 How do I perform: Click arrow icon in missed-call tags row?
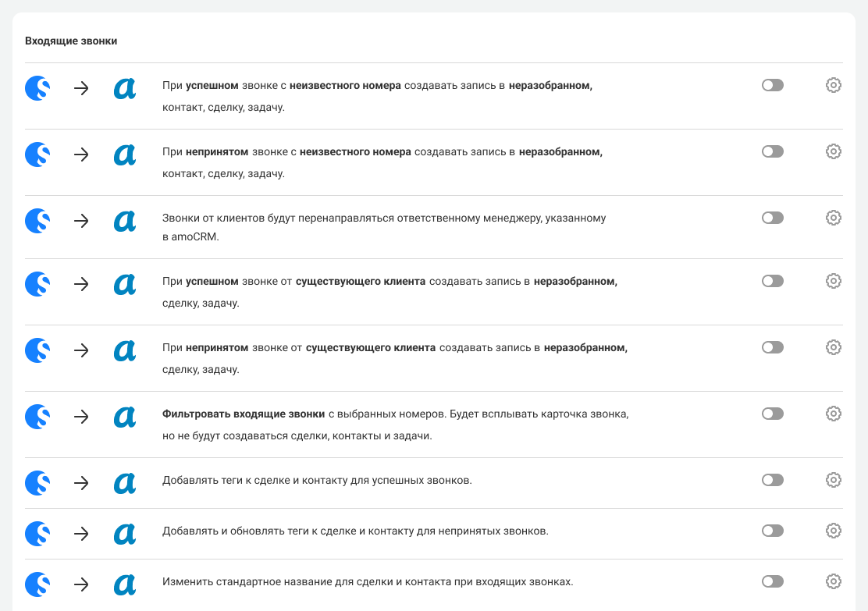click(81, 534)
